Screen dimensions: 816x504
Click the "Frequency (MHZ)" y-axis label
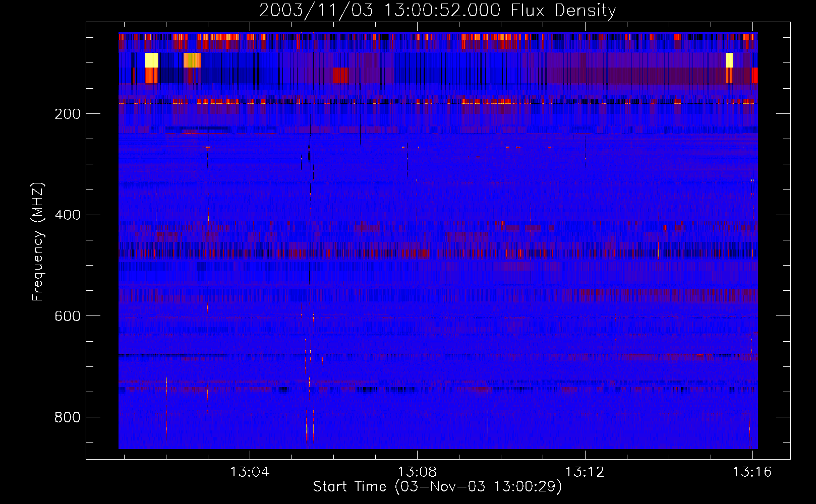pyautogui.click(x=38, y=242)
